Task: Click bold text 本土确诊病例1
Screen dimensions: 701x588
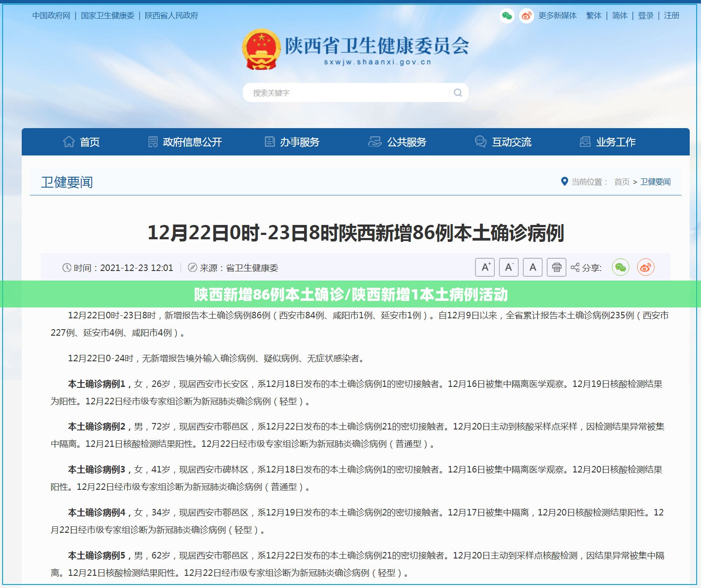Action: click(96, 384)
